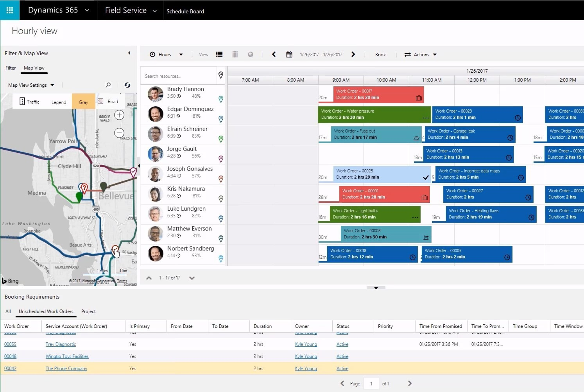Click location pin beside search resources
Image resolution: width=584 pixels, height=392 pixels.
221,75
